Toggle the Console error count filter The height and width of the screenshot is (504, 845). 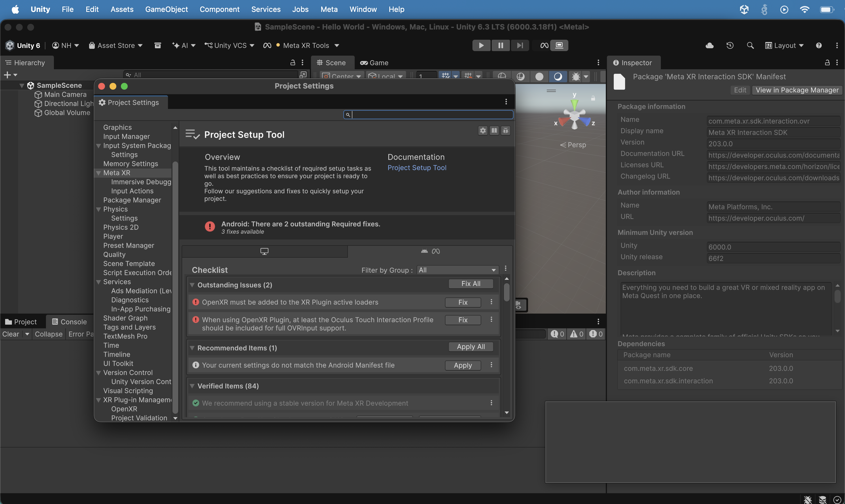596,334
